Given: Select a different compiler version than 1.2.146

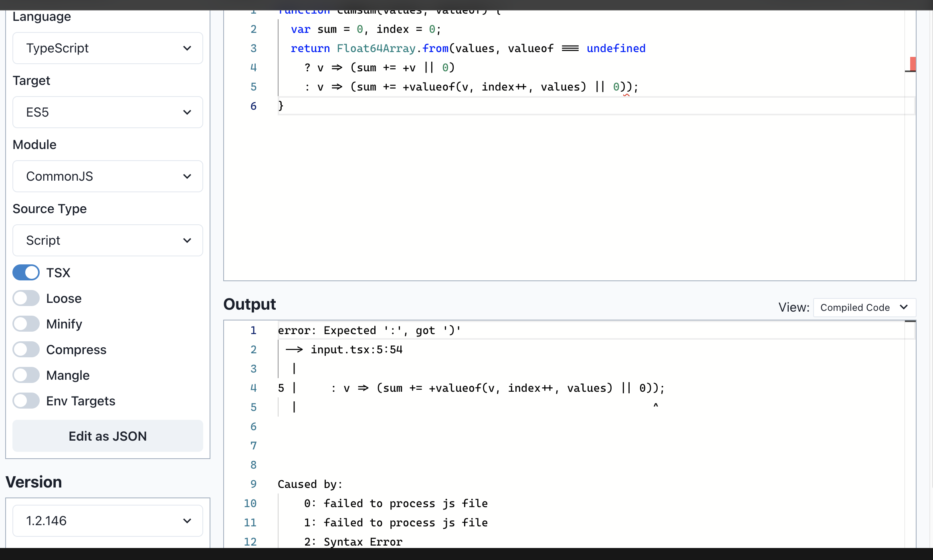Looking at the screenshot, I should tap(107, 520).
